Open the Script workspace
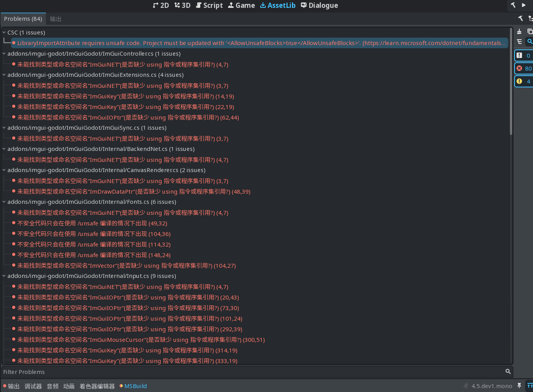This screenshot has width=533, height=392. pyautogui.click(x=209, y=5)
